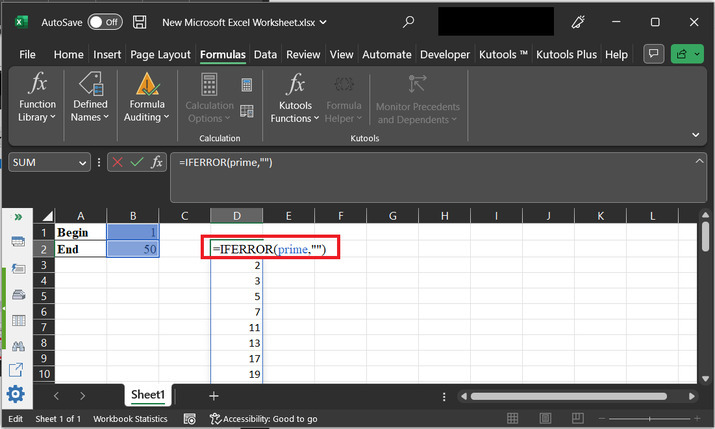
Task: Click cell B2 containing 50
Action: [x=133, y=249]
